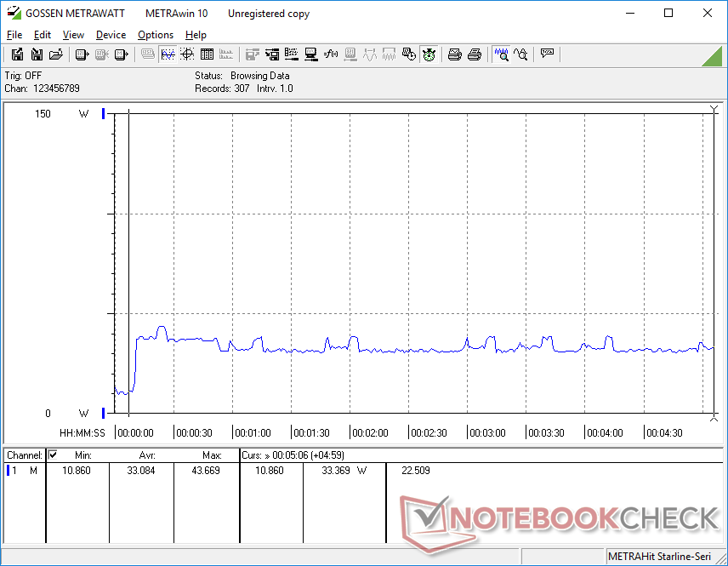Open the Edit menu
This screenshot has height=566, width=728.
[43, 35]
